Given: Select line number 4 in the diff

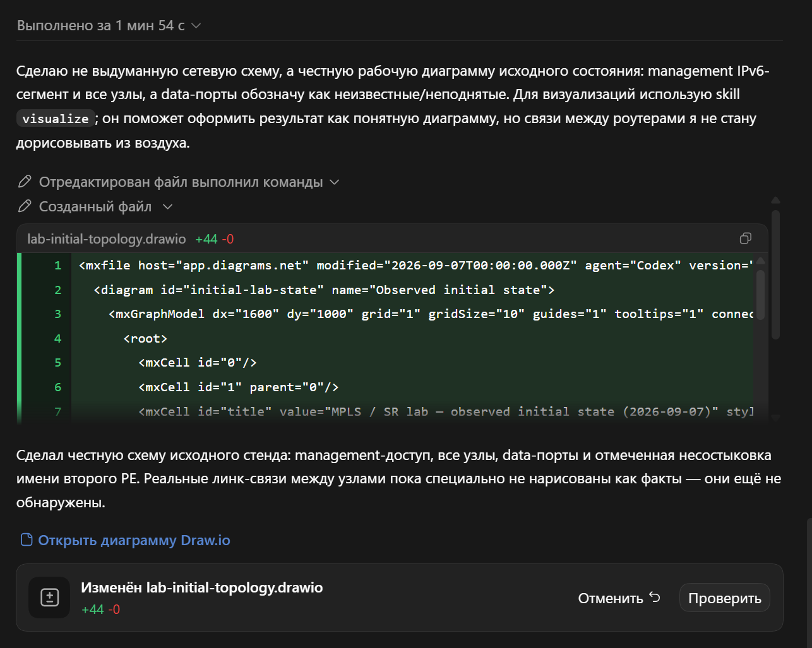Looking at the screenshot, I should coord(58,339).
